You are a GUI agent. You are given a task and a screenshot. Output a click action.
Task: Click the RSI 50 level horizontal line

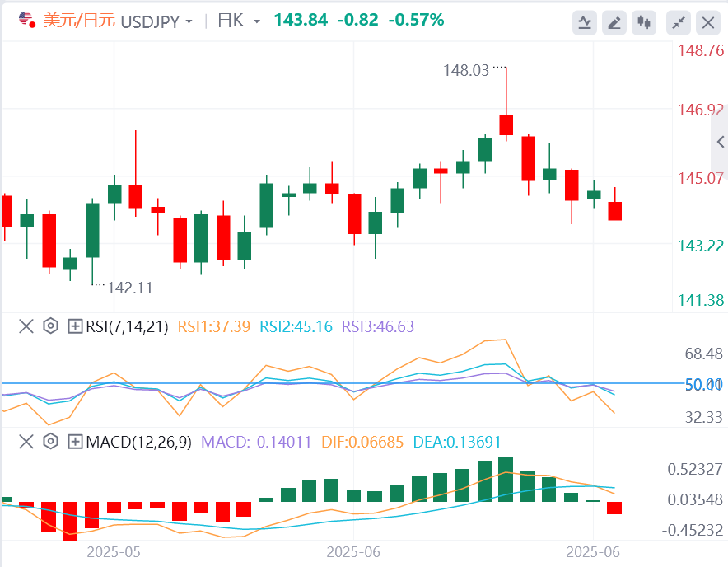coord(247,383)
